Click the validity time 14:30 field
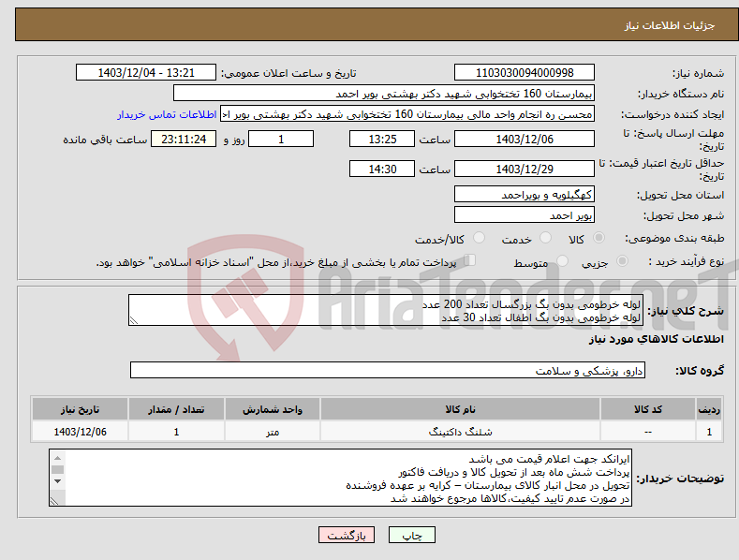739x560 pixels. 382,169
